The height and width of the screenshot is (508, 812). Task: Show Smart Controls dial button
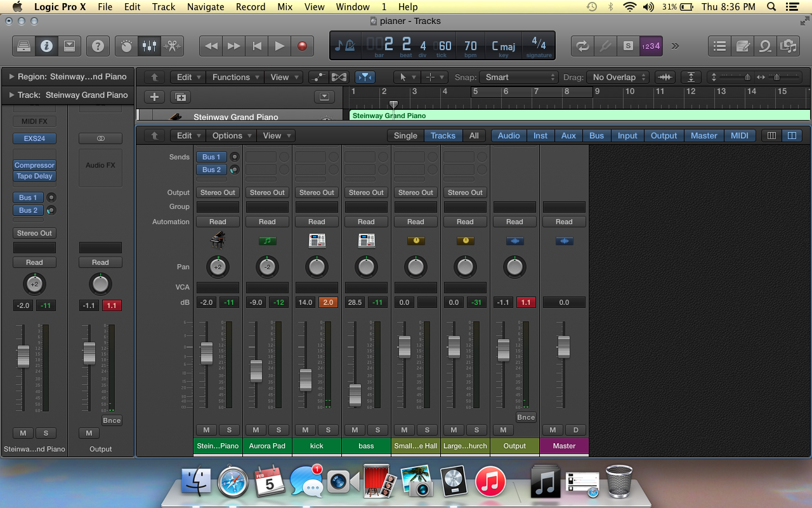126,46
